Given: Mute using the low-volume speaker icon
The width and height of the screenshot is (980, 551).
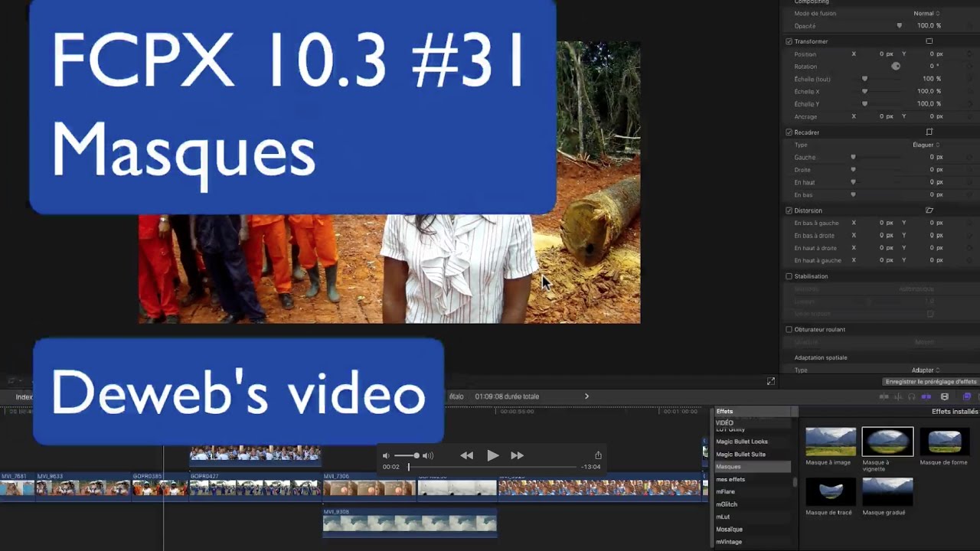Looking at the screenshot, I should [386, 455].
